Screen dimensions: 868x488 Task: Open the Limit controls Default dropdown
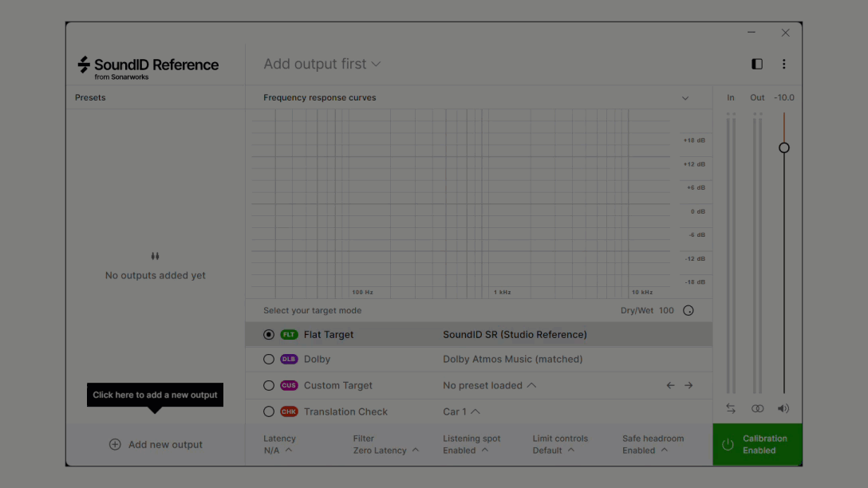pyautogui.click(x=560, y=444)
